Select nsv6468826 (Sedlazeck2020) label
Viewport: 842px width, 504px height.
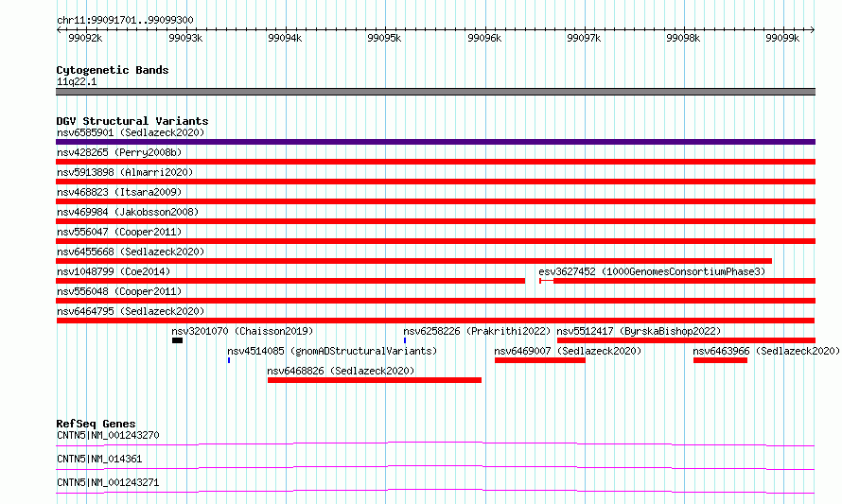[x=341, y=371]
